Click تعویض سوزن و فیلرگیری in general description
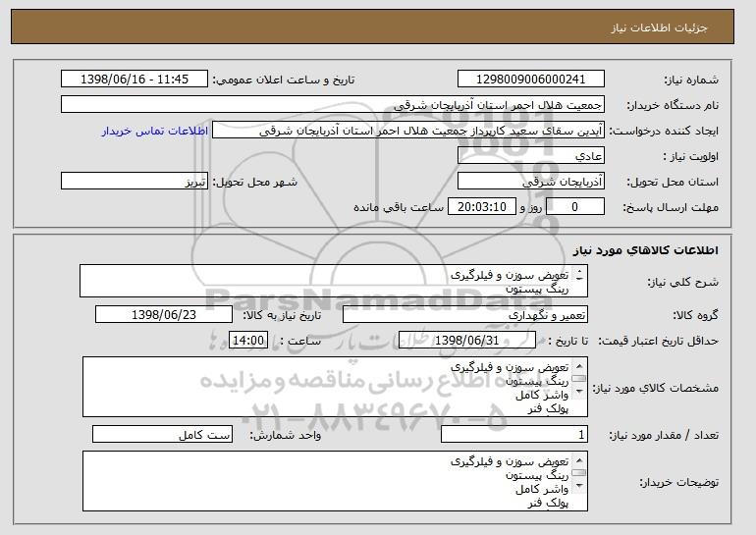The image size is (756, 535). pos(510,275)
